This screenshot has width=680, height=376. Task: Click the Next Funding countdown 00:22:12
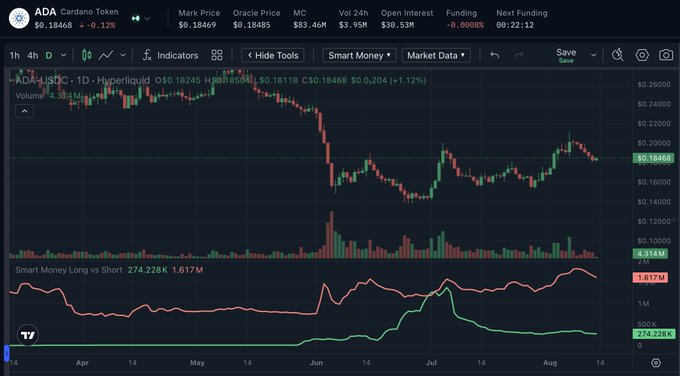pyautogui.click(x=515, y=25)
